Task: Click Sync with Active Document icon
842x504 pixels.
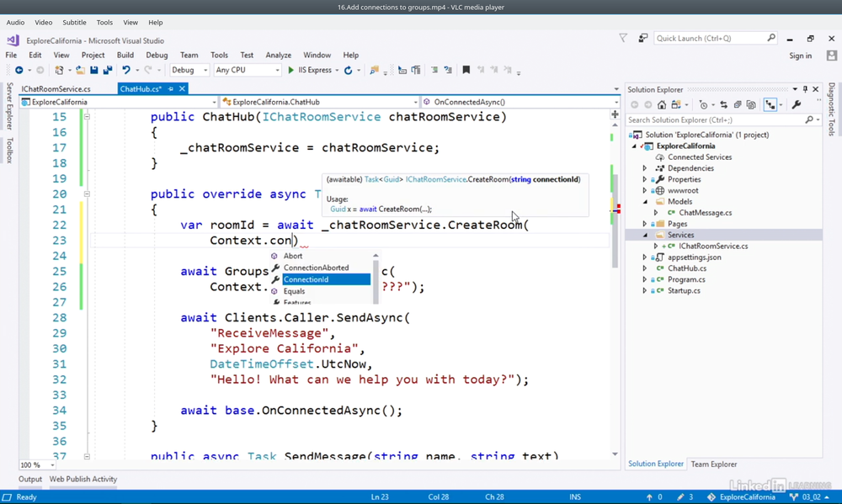Action: [723, 104]
